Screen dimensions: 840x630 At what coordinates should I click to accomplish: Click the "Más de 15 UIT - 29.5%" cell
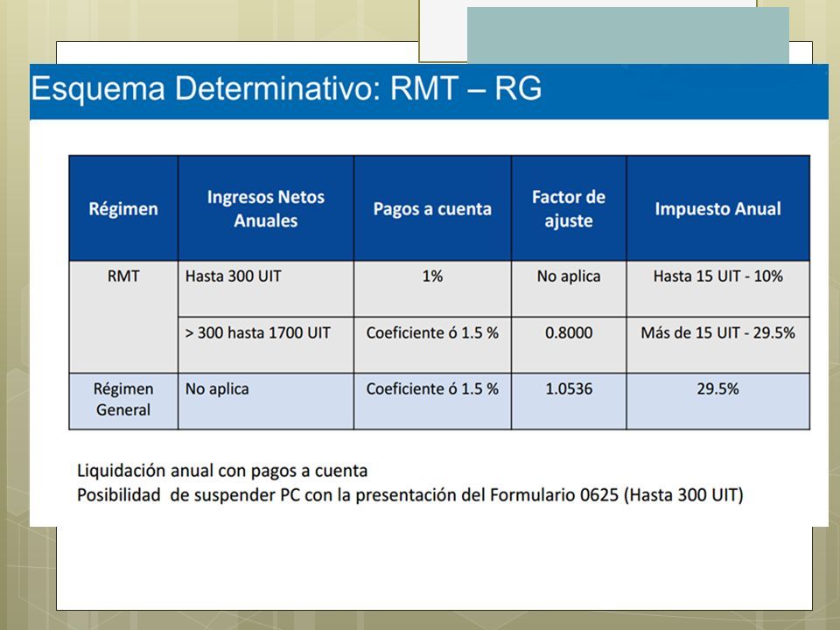click(x=717, y=345)
